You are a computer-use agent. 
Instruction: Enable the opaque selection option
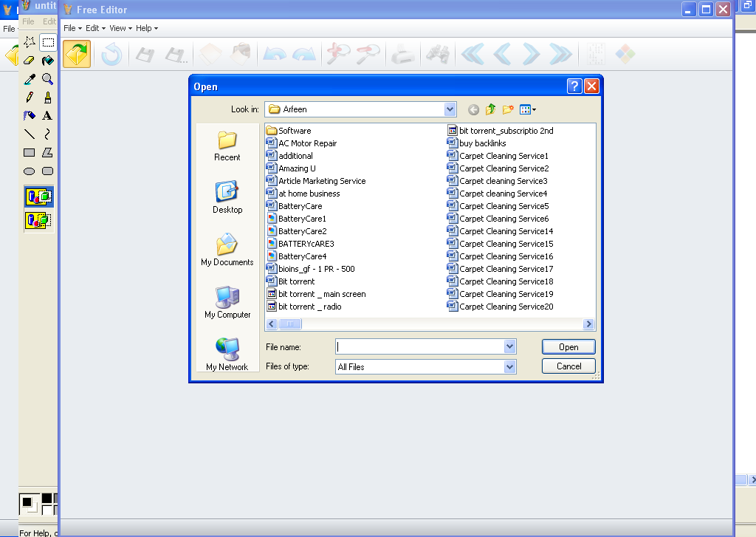38,197
